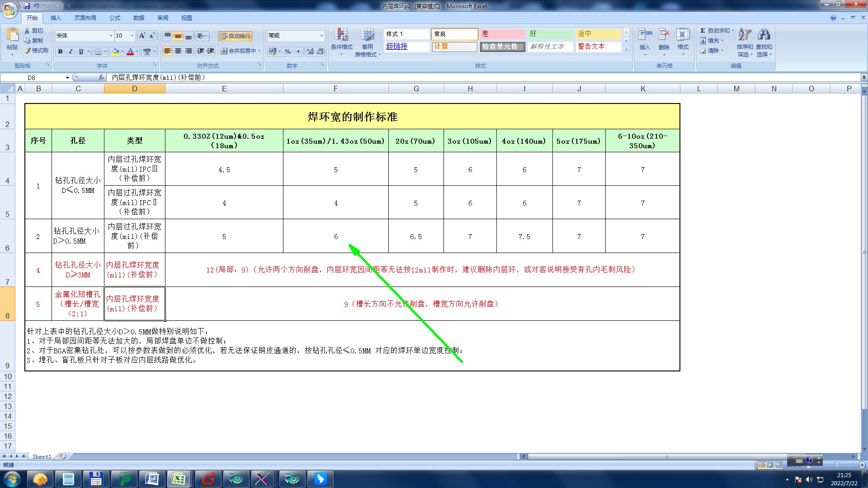868x488 pixels.
Task: Click the Excel icon in Windows taskbar
Action: pos(179,479)
